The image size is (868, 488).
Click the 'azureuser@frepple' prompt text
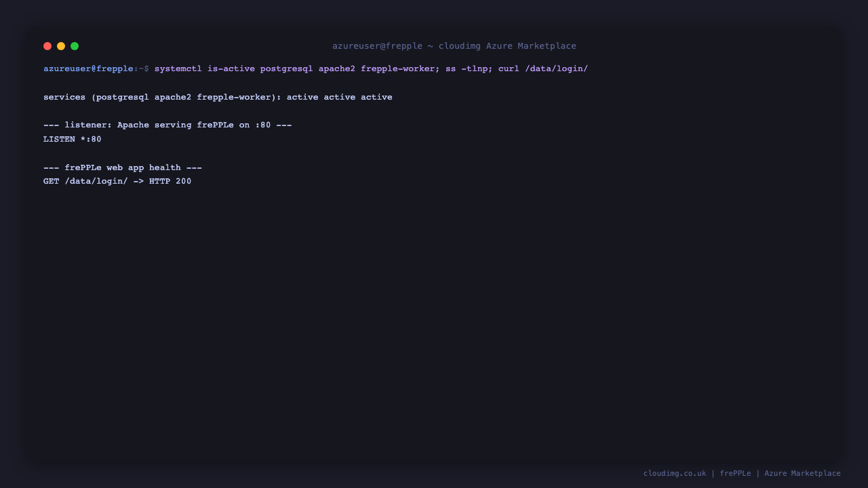tap(88, 68)
